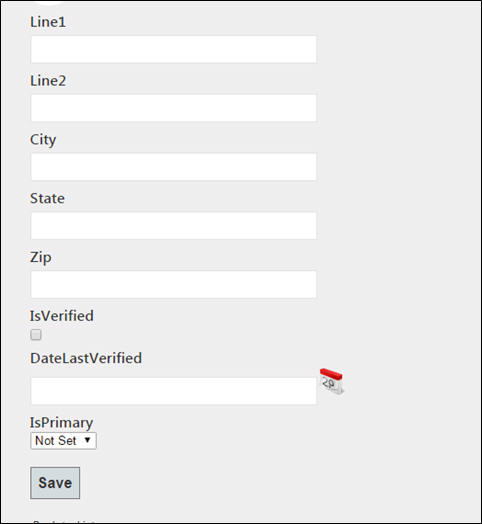Viewport: 482px width, 524px height.
Task: Select the City input box
Action: click(173, 167)
